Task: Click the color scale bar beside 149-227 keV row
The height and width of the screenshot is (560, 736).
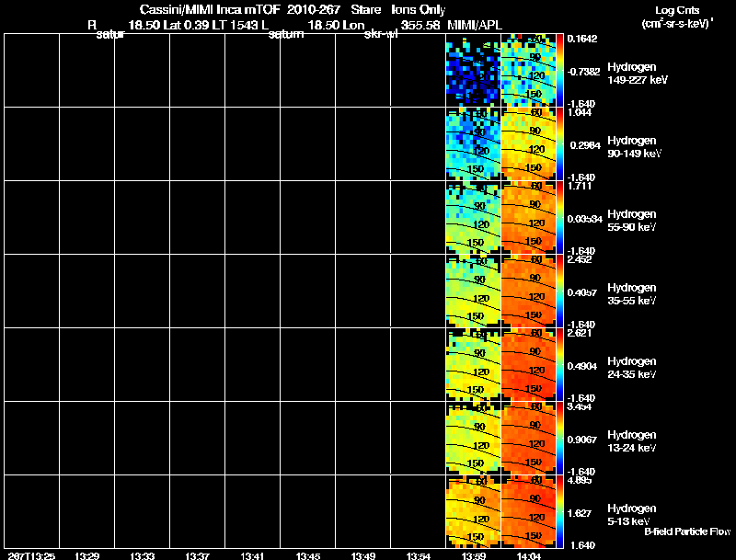Action: tap(559, 71)
